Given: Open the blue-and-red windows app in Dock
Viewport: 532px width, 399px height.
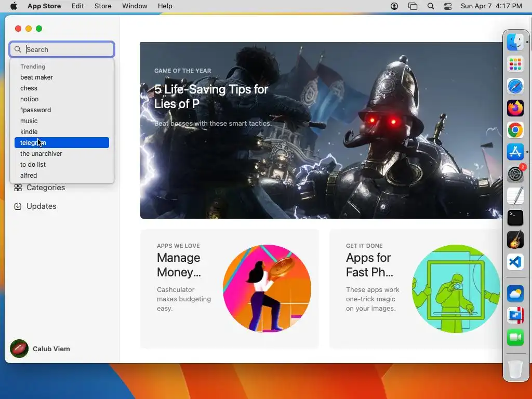Looking at the screenshot, I should 515,315.
